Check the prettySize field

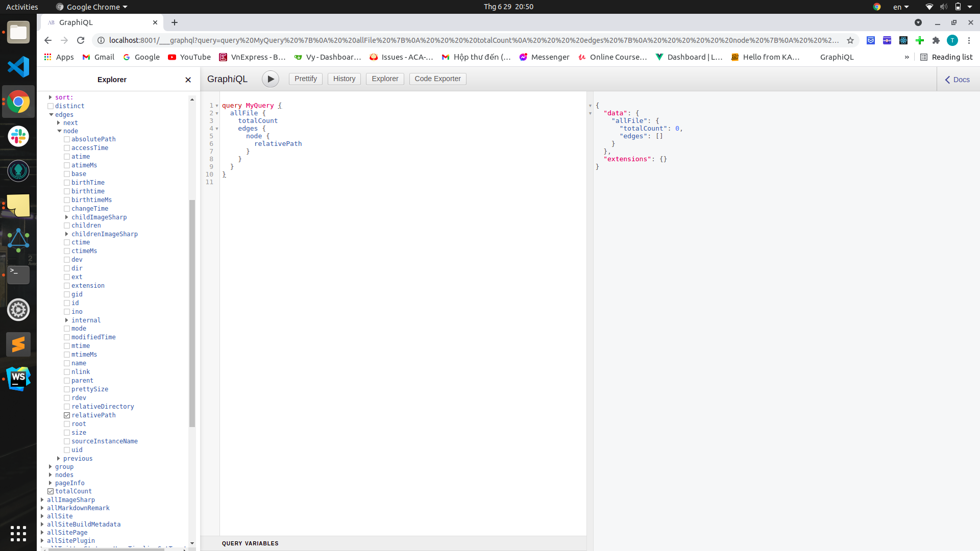[67, 389]
